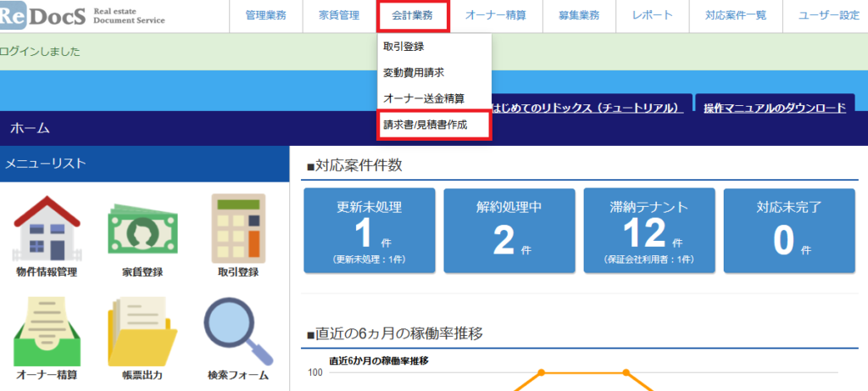Click the right orange chart data point
Viewport: 868px width, 391px height.
pos(626,372)
